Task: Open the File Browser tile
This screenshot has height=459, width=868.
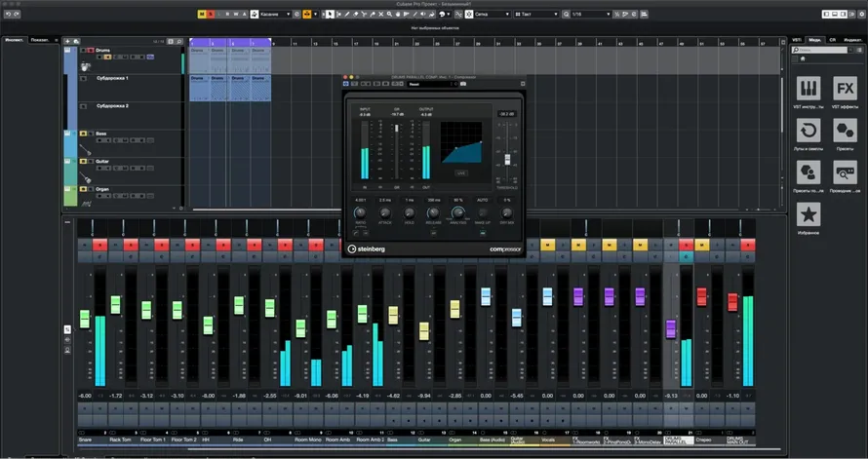Action: coord(845,172)
